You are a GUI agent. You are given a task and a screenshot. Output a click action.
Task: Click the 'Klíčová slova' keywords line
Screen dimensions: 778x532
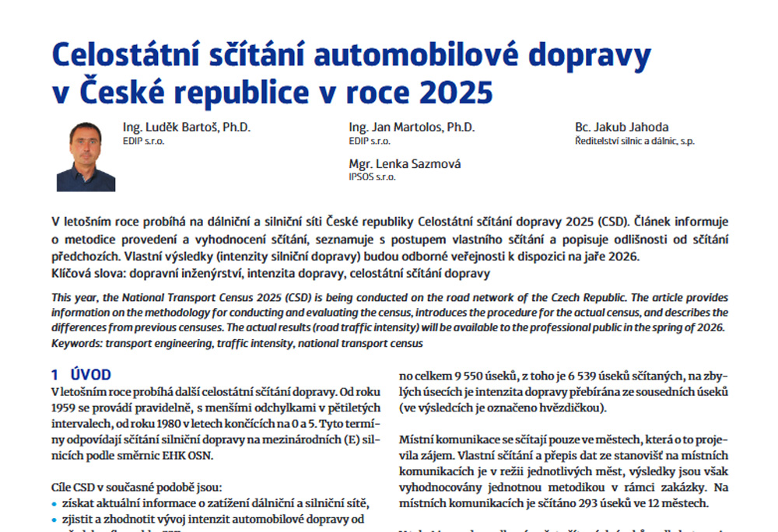pos(270,273)
